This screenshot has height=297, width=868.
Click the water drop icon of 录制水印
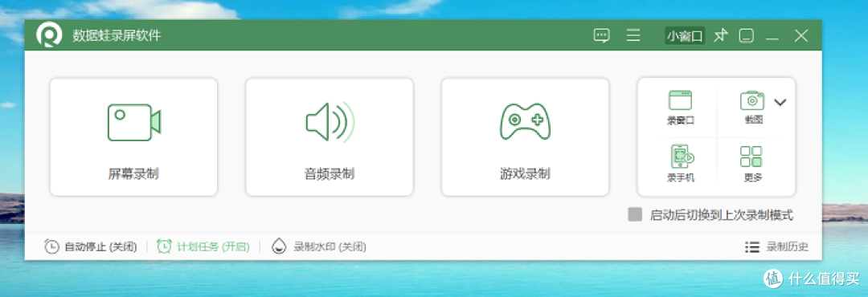(x=278, y=246)
